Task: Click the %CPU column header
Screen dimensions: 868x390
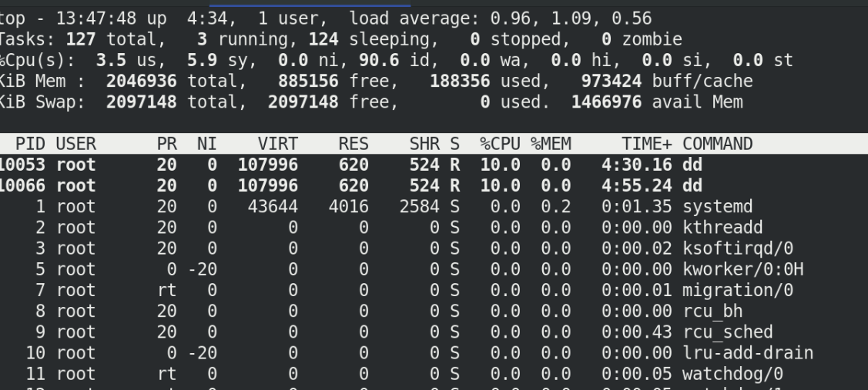Action: (500, 144)
